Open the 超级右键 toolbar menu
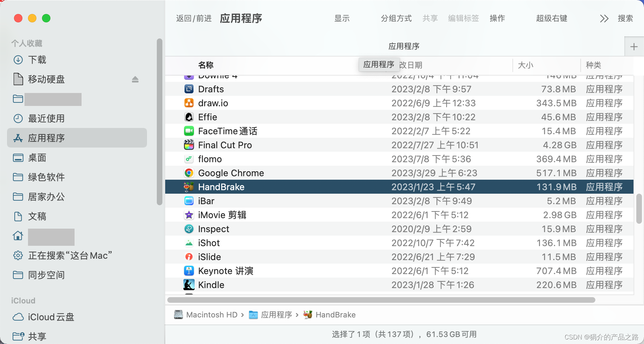Screen dimensions: 644x344 [x=552, y=19]
